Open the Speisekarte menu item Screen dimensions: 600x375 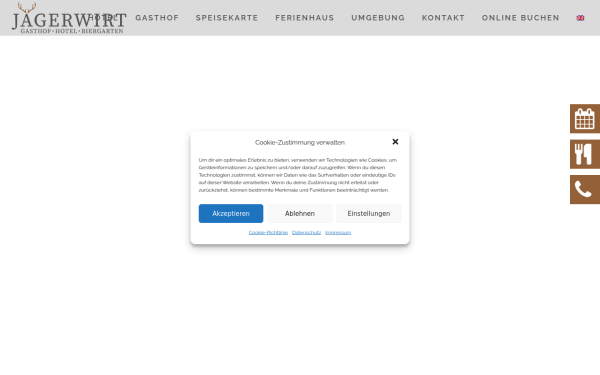click(227, 18)
